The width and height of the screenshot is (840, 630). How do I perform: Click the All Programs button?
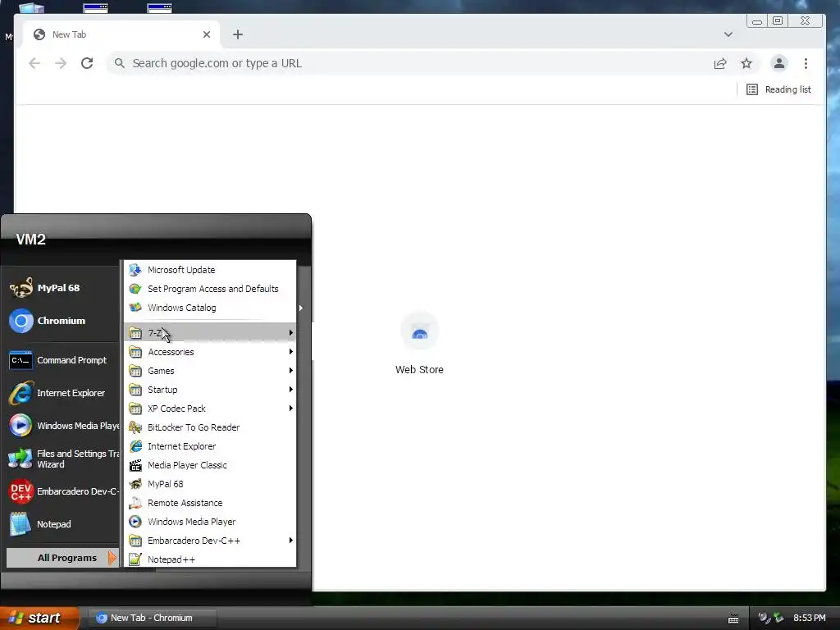(x=62, y=558)
